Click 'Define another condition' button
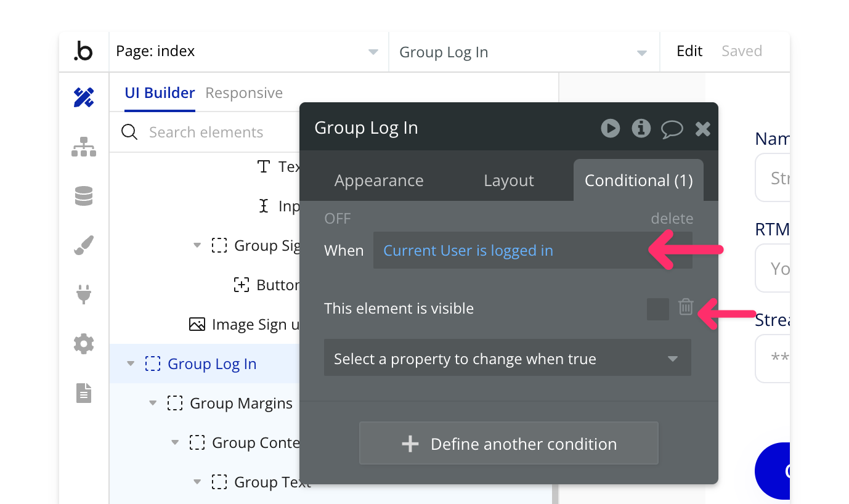This screenshot has width=849, height=504. [x=508, y=444]
